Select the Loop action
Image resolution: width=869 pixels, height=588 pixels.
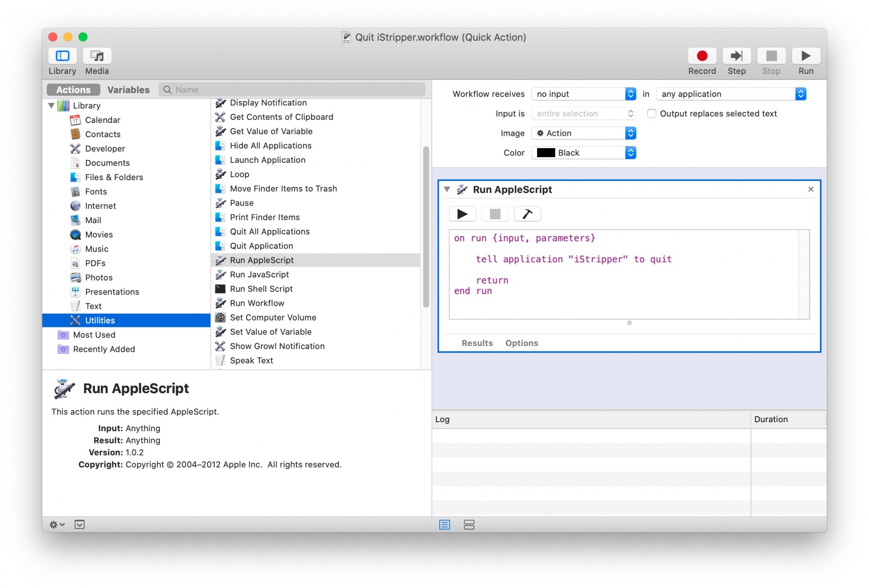coord(239,174)
